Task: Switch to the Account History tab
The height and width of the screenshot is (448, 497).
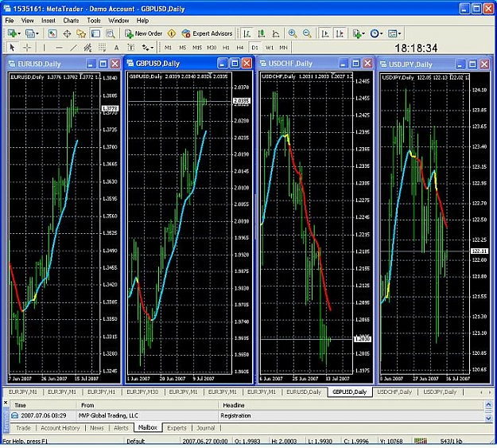Action: pos(60,428)
